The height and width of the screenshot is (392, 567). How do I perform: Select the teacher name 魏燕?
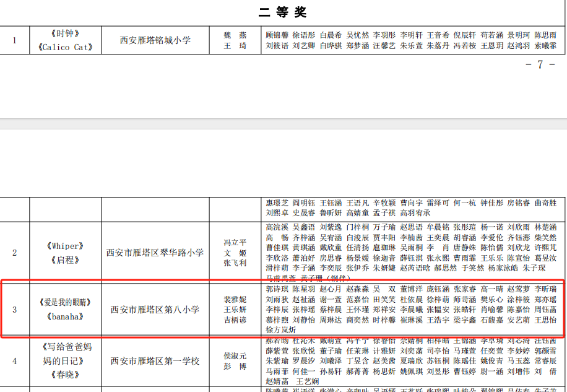235,35
